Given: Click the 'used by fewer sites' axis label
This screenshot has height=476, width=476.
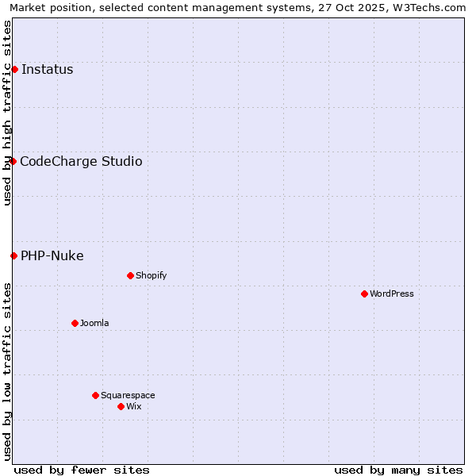Looking at the screenshot, I should 82,470.
